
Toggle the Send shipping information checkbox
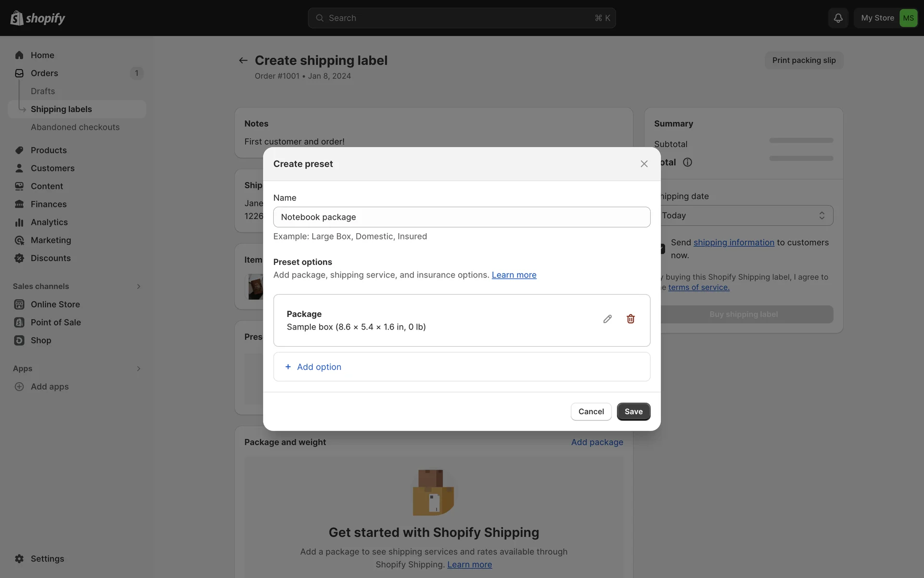tap(663, 249)
